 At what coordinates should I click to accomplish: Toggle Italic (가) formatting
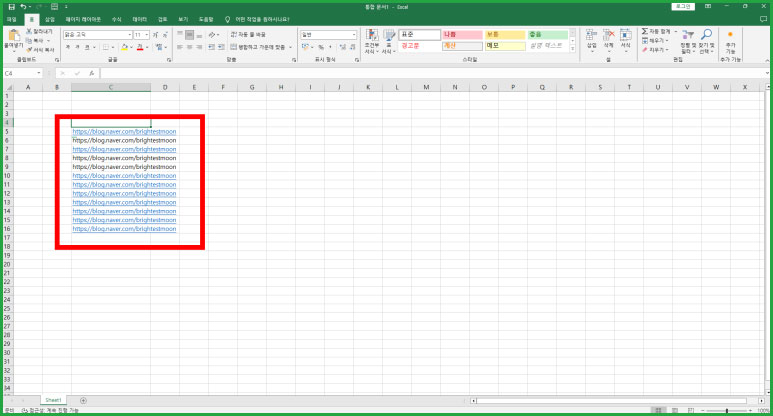coord(77,47)
